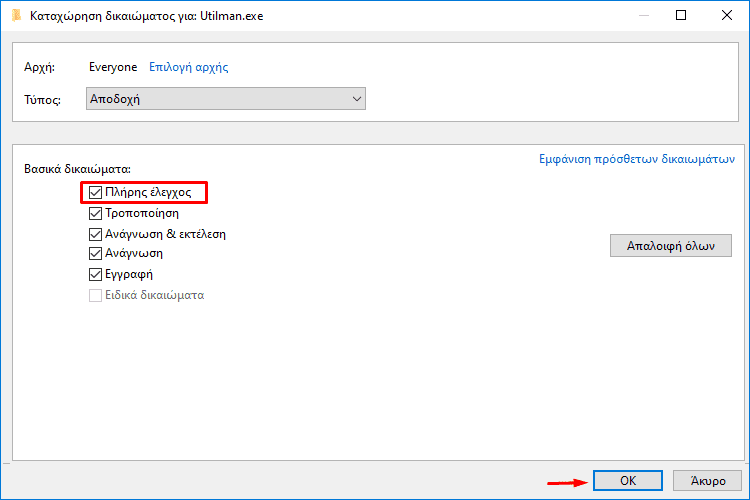This screenshot has width=750, height=500.
Task: Toggle the Ανάγνωση & εκτέλεση checkbox
Action: (x=95, y=234)
